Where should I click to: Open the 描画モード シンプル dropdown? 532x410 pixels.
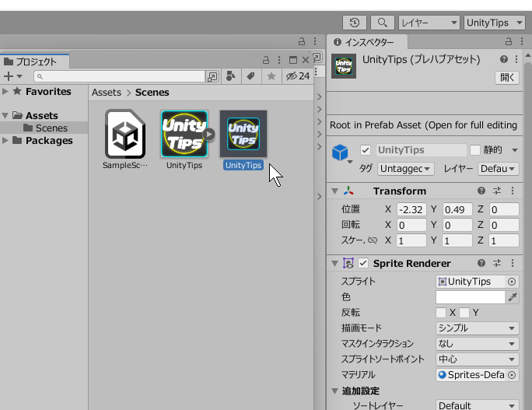pos(477,328)
